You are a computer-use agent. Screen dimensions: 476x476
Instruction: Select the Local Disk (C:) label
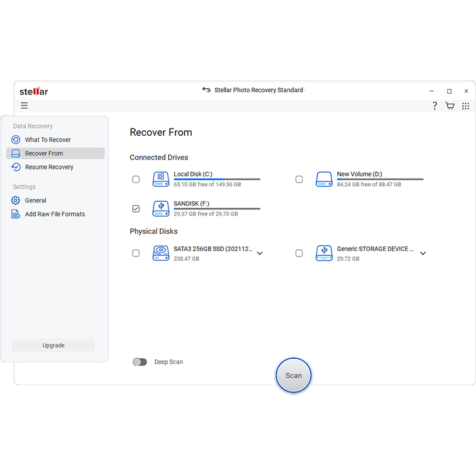(x=193, y=174)
